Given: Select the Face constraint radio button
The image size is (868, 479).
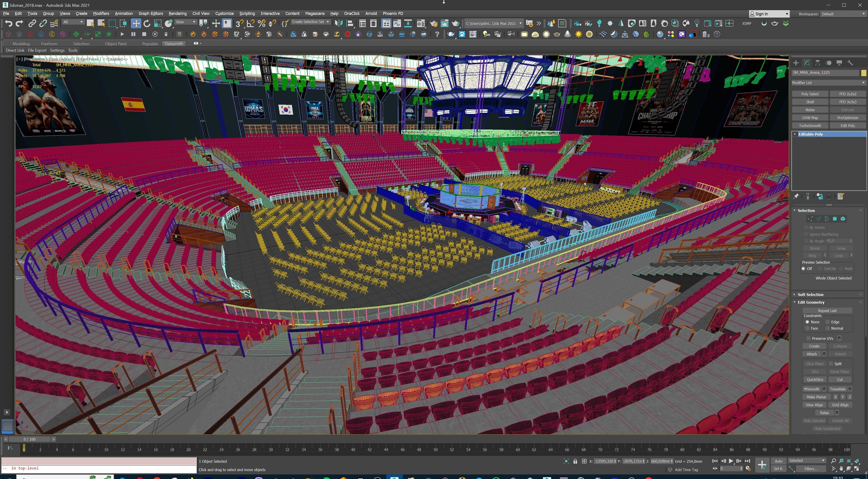Looking at the screenshot, I should (x=807, y=328).
